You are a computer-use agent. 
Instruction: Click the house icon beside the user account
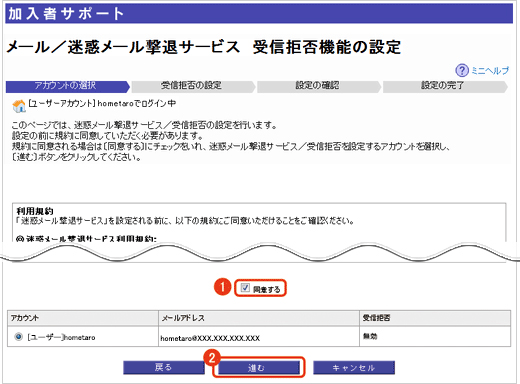[19, 106]
